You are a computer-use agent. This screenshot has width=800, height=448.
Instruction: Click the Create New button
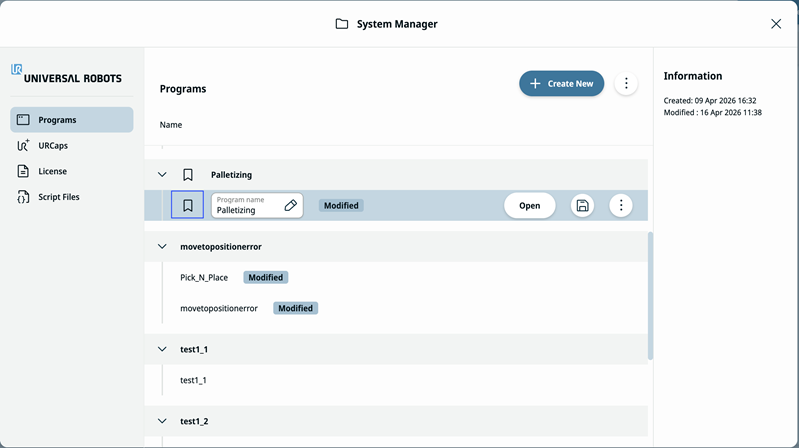(x=562, y=84)
